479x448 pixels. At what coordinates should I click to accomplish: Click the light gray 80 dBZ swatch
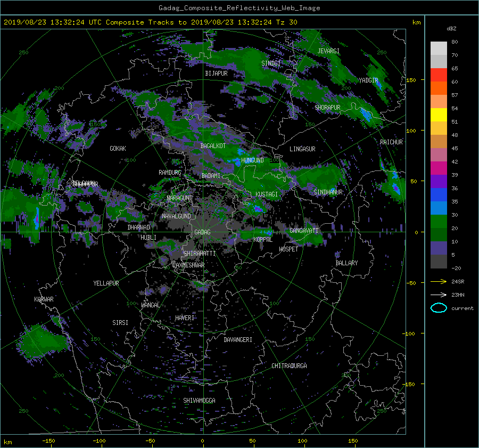point(439,48)
